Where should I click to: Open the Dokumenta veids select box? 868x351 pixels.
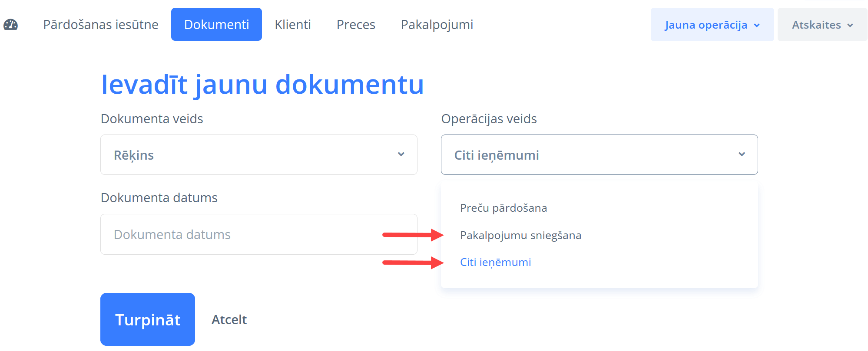(258, 155)
